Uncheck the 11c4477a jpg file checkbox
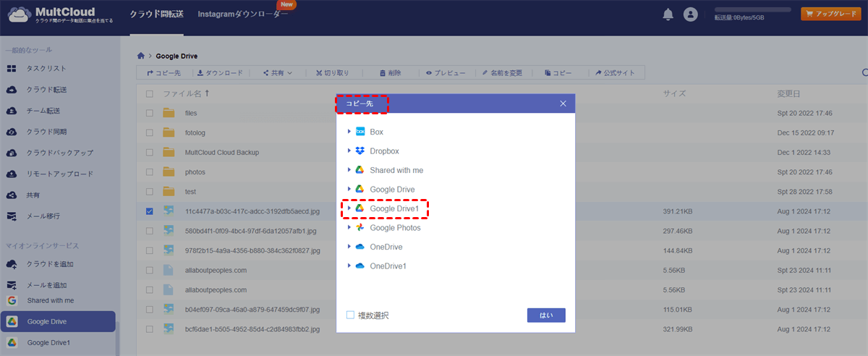This screenshot has width=868, height=356. point(149,211)
